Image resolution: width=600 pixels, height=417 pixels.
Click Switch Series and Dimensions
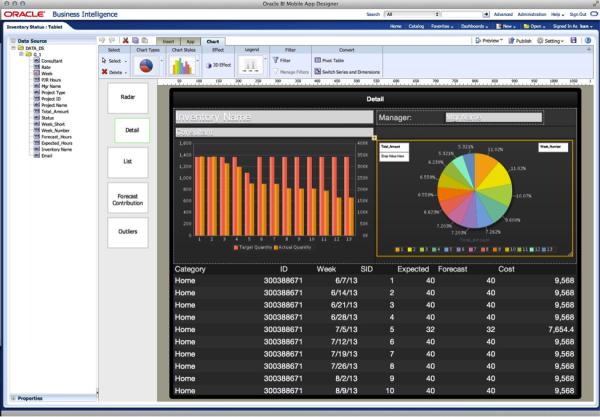tap(346, 72)
